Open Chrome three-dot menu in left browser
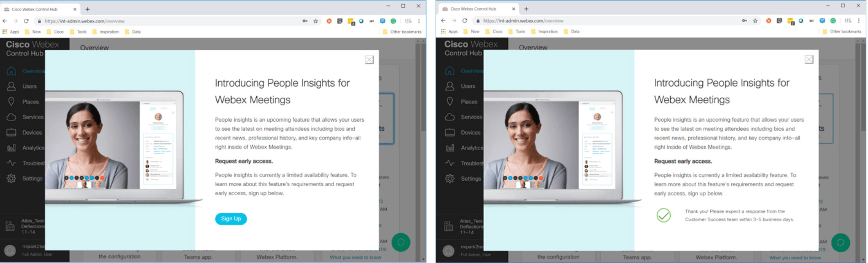 point(419,21)
